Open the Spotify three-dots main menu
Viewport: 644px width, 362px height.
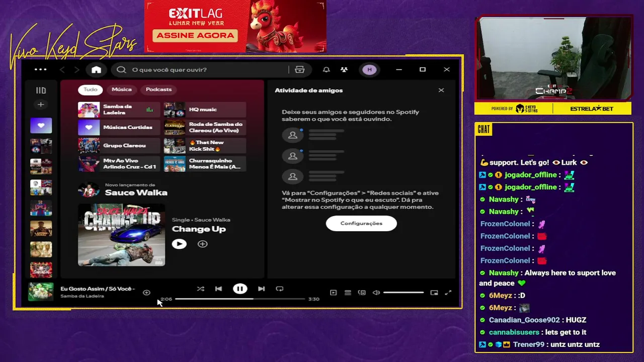click(40, 69)
